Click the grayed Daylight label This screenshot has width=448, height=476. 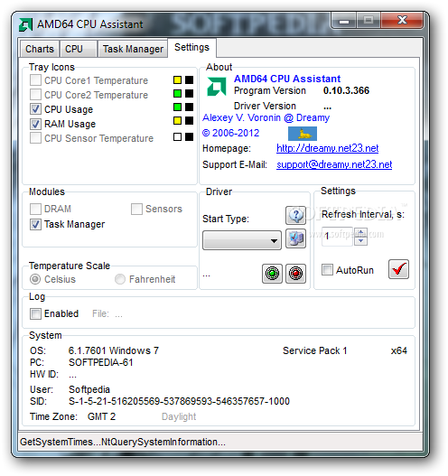179,416
